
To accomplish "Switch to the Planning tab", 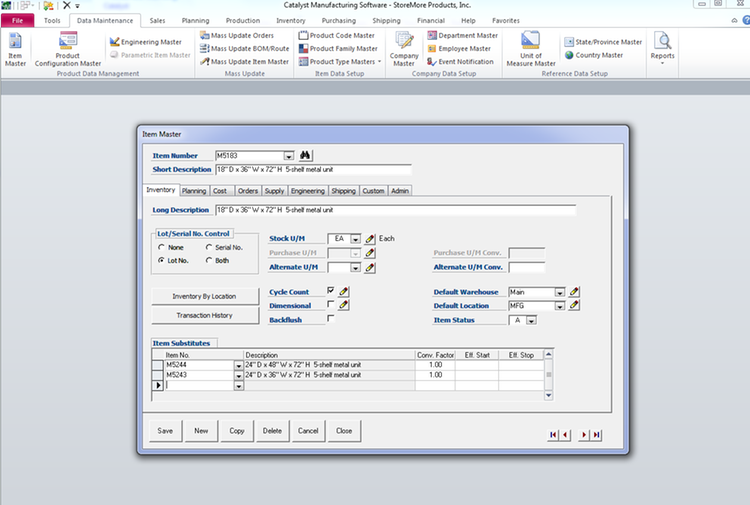I will [194, 191].
